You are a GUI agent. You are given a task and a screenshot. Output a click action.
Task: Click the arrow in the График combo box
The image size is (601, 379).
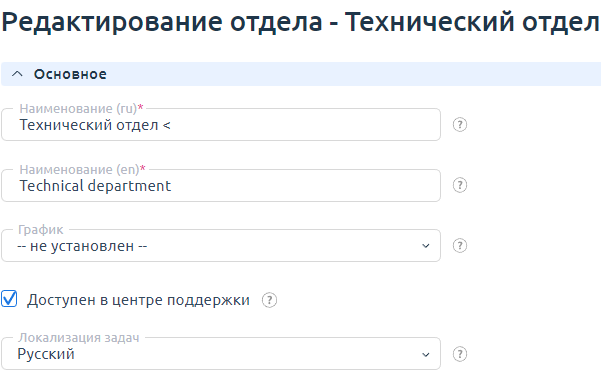click(x=425, y=246)
